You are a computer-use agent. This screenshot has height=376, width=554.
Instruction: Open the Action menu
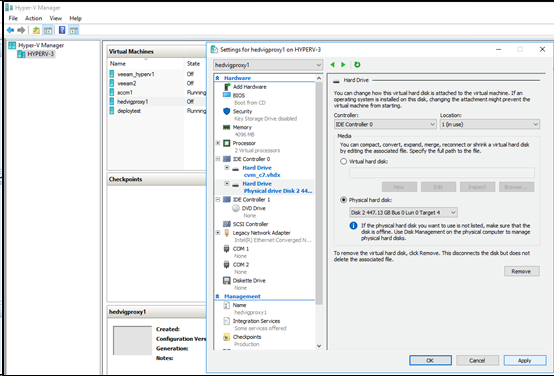34,18
